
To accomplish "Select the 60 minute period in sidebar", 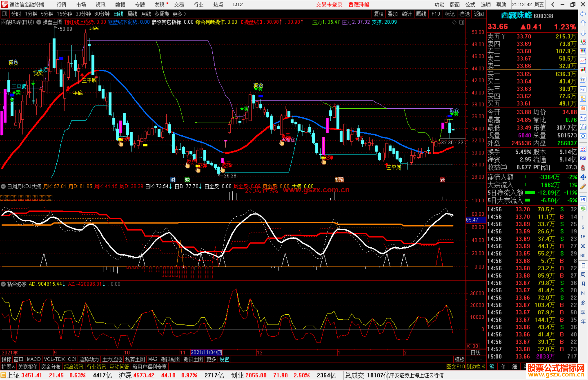I will 583,256.
